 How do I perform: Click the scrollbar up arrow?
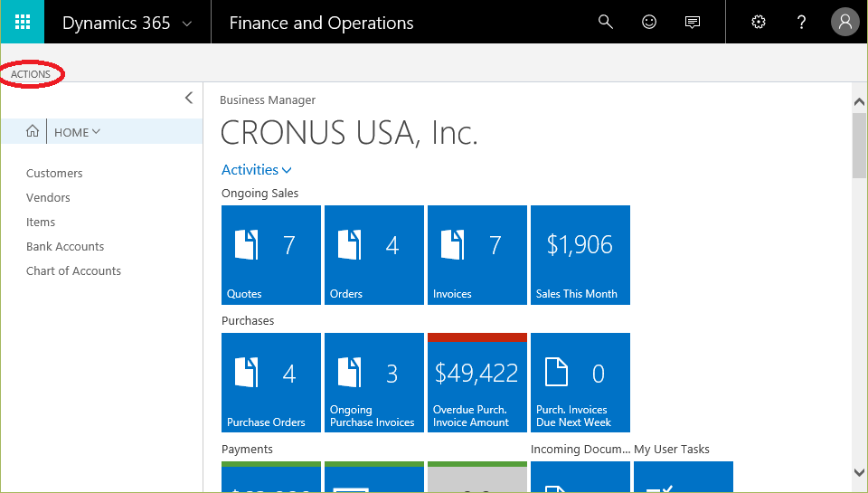859,102
